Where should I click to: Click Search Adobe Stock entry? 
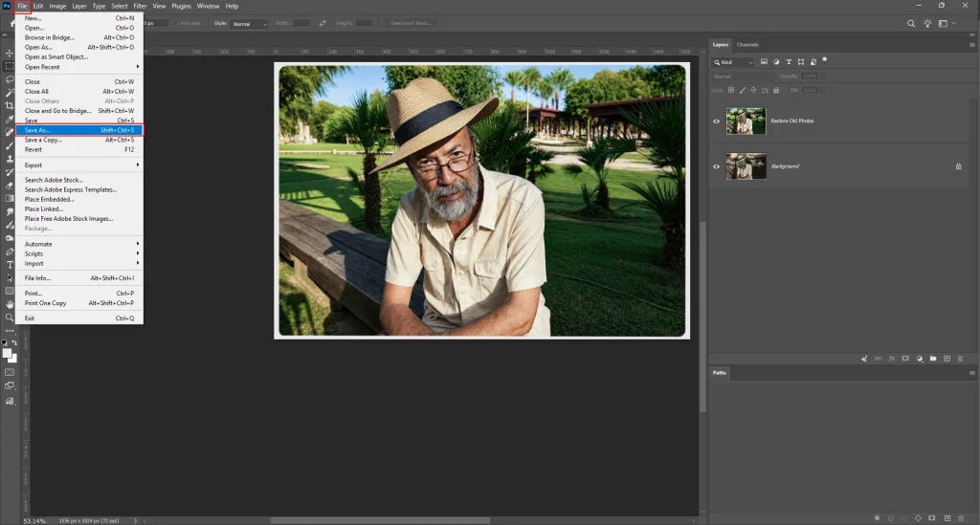(79, 180)
